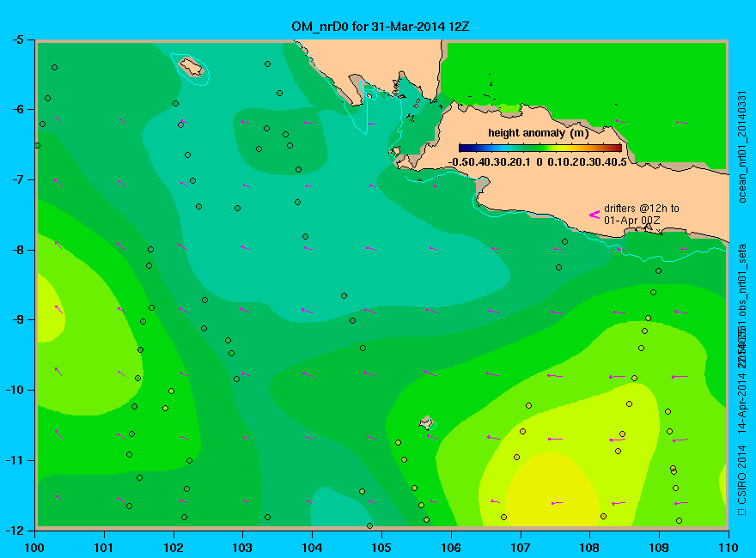This screenshot has width=756, height=558.
Task: Click the x-axis label 107
Action: [x=521, y=548]
